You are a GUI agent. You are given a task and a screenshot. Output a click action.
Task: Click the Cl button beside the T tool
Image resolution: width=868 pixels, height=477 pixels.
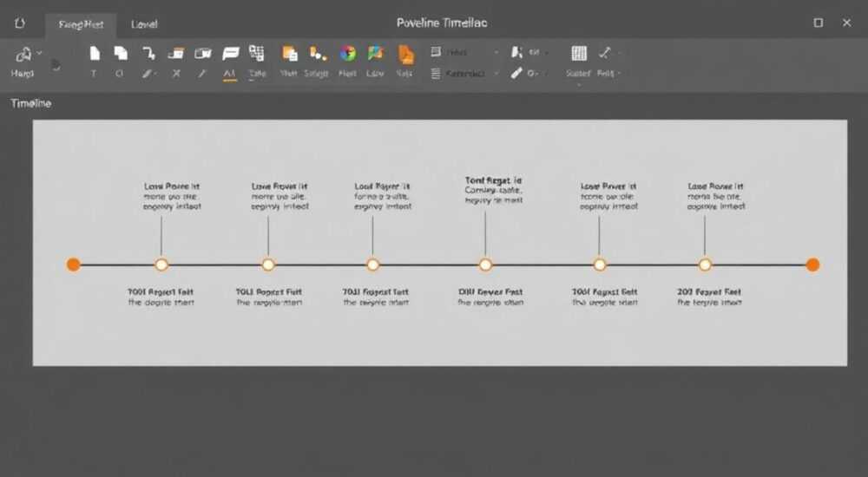click(120, 73)
